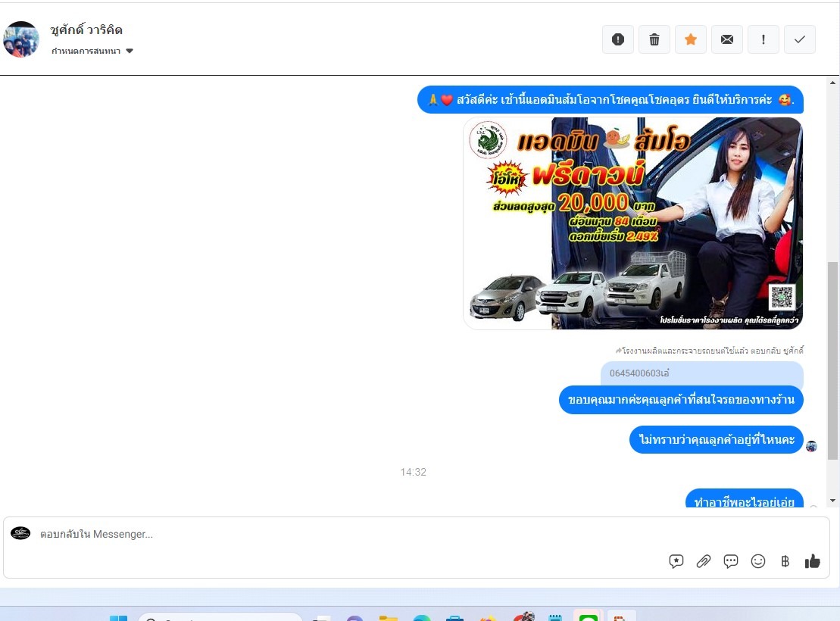Click page avatar beside reply box
840x621 pixels.
pos(20,533)
